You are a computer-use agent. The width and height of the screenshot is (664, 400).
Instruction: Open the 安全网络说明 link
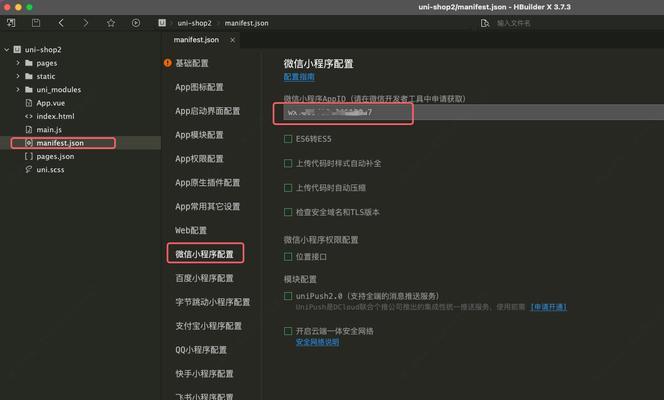click(317, 342)
